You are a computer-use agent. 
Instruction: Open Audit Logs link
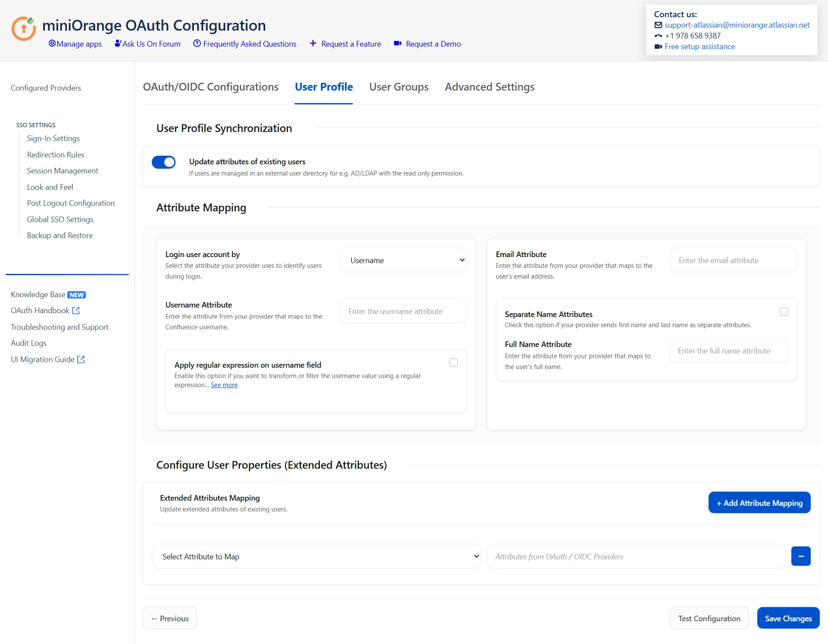pos(28,343)
